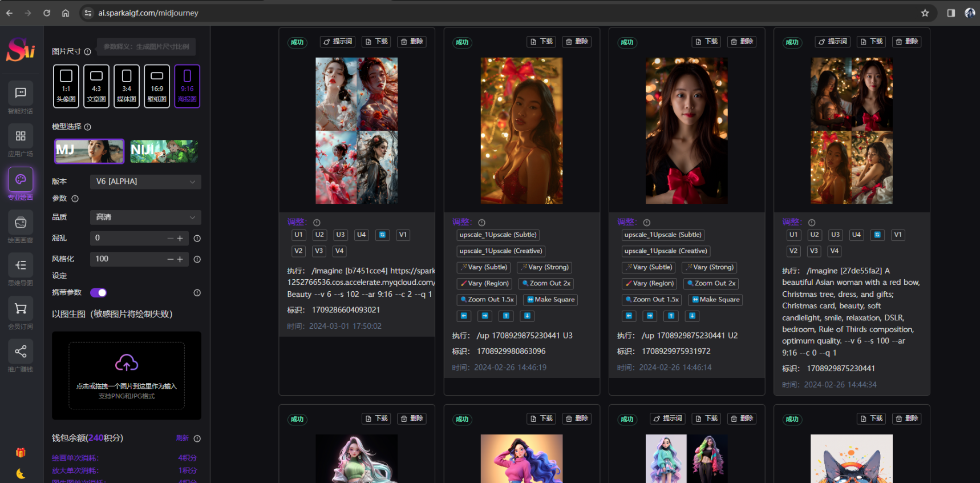980x483 pixels.
Task: Click the 推广赚钱 share icon
Action: [x=21, y=352]
